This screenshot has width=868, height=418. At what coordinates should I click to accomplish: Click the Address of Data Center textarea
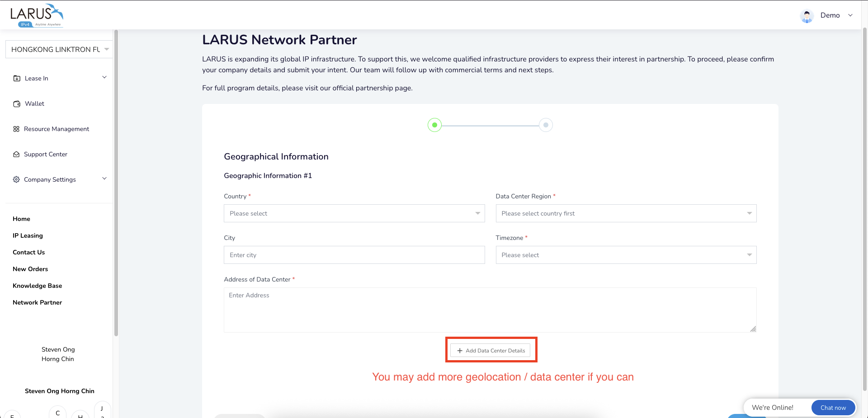pyautogui.click(x=490, y=310)
